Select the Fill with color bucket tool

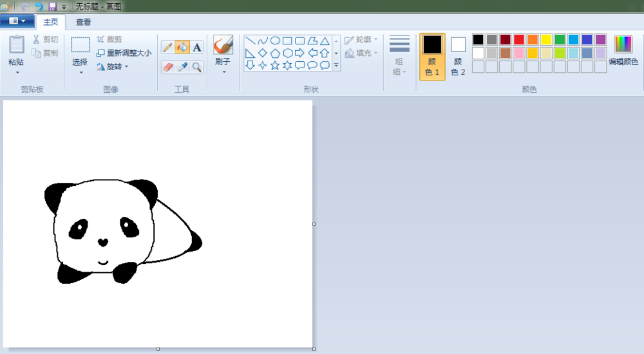pyautogui.click(x=182, y=48)
